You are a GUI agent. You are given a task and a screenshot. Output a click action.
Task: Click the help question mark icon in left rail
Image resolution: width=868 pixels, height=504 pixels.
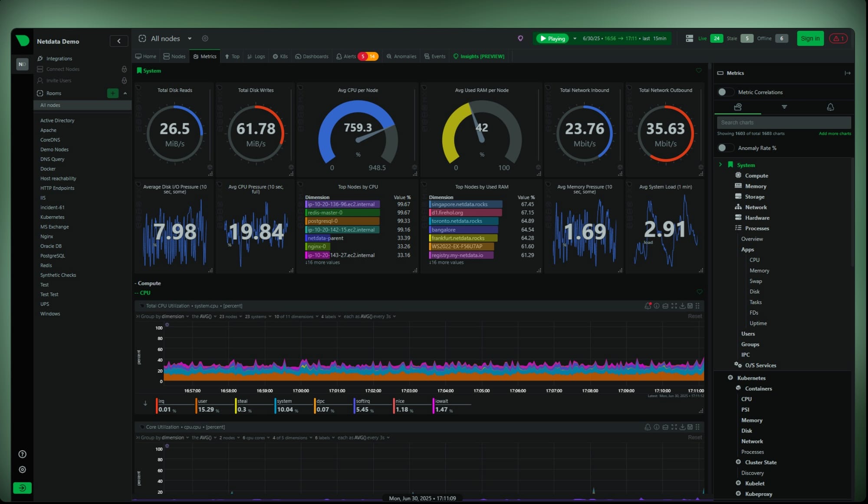(23, 454)
